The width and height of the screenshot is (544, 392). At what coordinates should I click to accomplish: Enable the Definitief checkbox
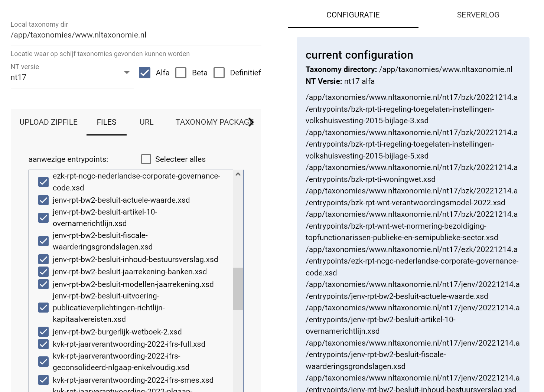[x=219, y=73]
